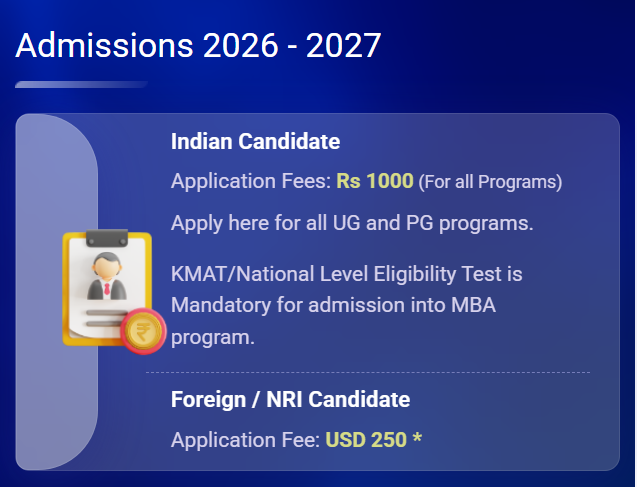Click the rupee coin icon
Image resolution: width=637 pixels, height=487 pixels.
click(x=143, y=331)
